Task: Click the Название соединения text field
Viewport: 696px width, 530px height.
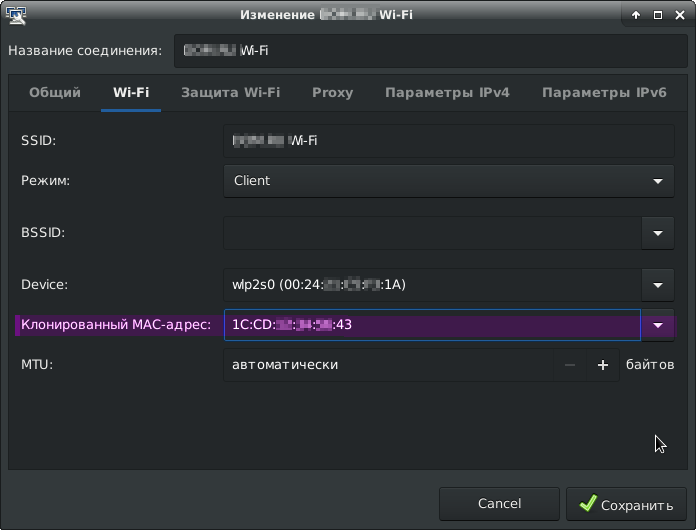Action: (x=431, y=51)
